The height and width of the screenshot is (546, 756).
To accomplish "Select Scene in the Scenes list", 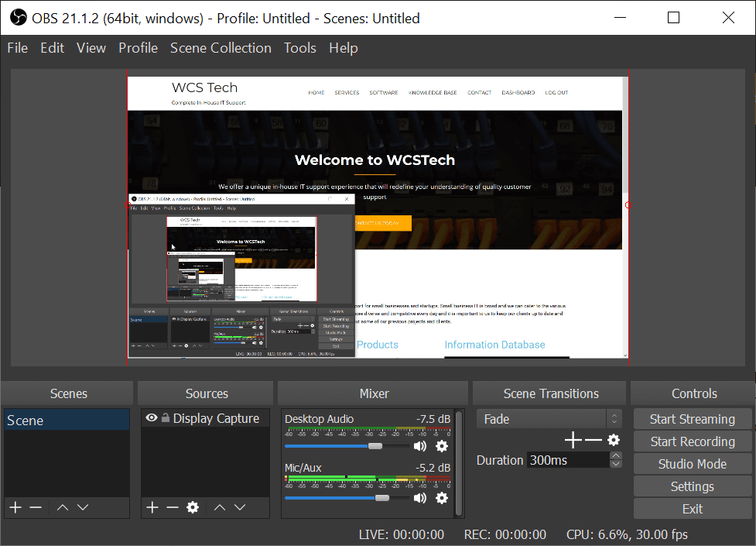I will click(67, 421).
